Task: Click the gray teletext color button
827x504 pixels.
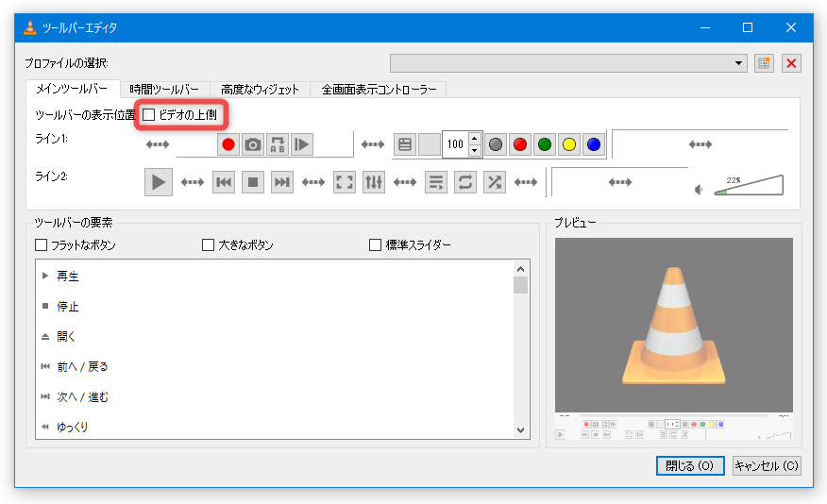Action: (496, 144)
